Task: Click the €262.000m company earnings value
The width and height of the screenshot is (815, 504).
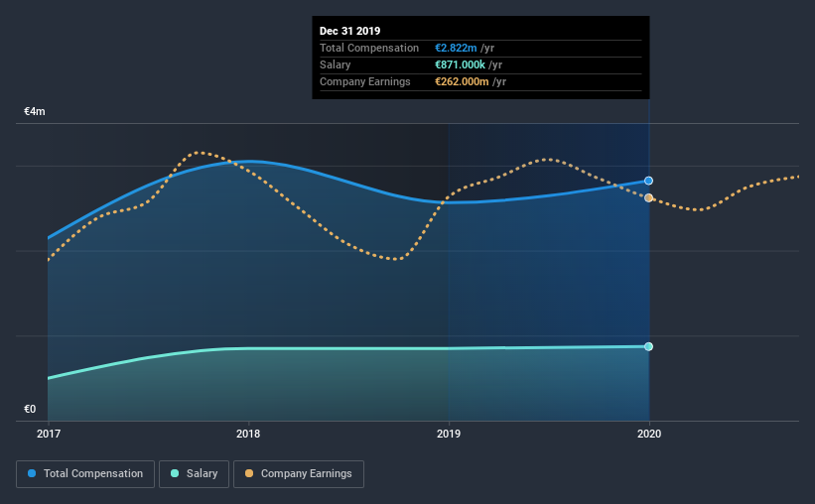Action: 462,81
